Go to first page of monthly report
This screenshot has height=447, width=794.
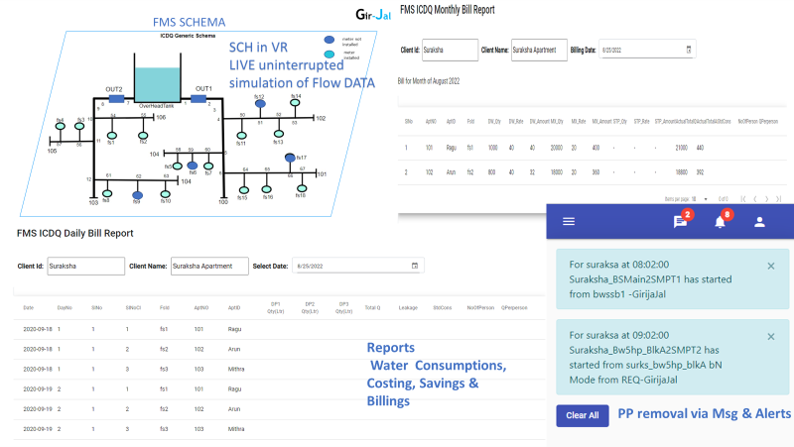click(x=743, y=199)
